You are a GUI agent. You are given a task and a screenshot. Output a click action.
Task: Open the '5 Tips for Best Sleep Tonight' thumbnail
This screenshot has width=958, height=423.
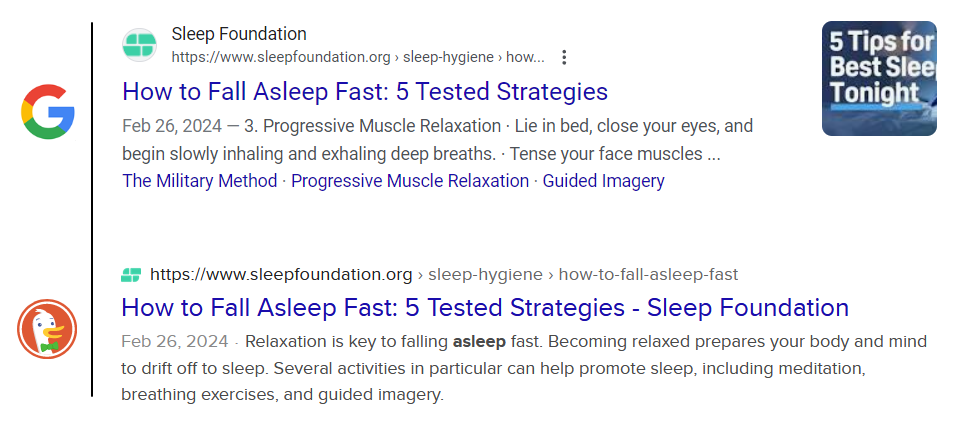pyautogui.click(x=879, y=78)
